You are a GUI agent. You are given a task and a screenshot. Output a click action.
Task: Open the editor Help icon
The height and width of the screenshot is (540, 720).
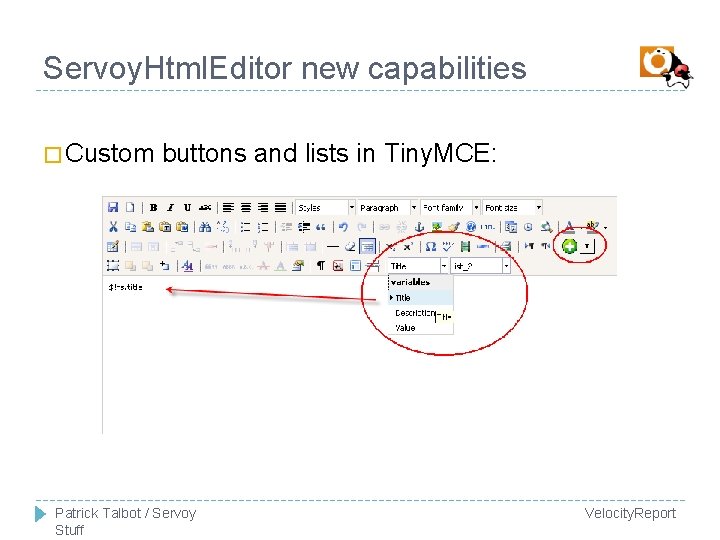[x=471, y=227]
